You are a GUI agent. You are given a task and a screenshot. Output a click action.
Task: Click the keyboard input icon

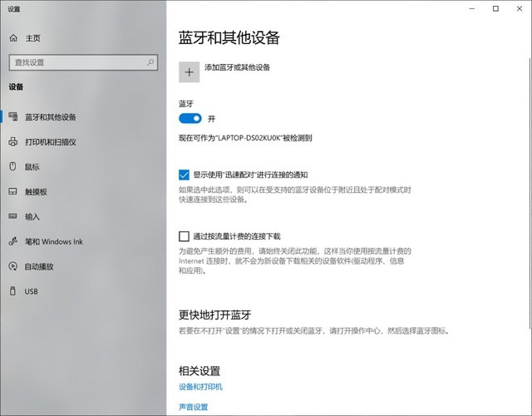[x=12, y=216]
